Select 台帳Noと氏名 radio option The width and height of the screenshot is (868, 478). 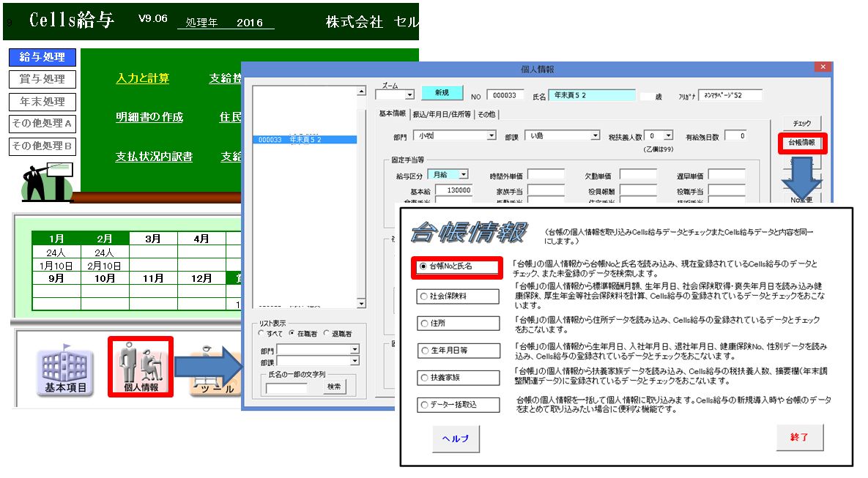click(457, 266)
